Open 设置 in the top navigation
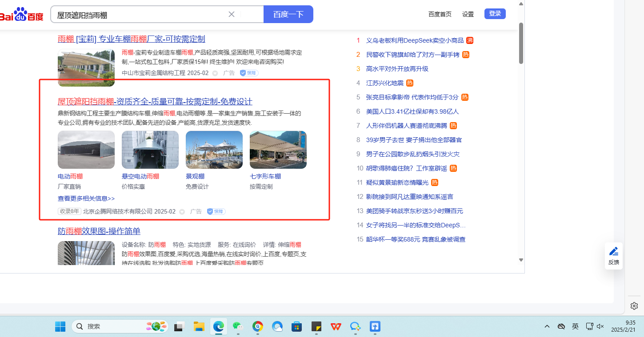Screen dimensions: 644x337 coord(468,14)
